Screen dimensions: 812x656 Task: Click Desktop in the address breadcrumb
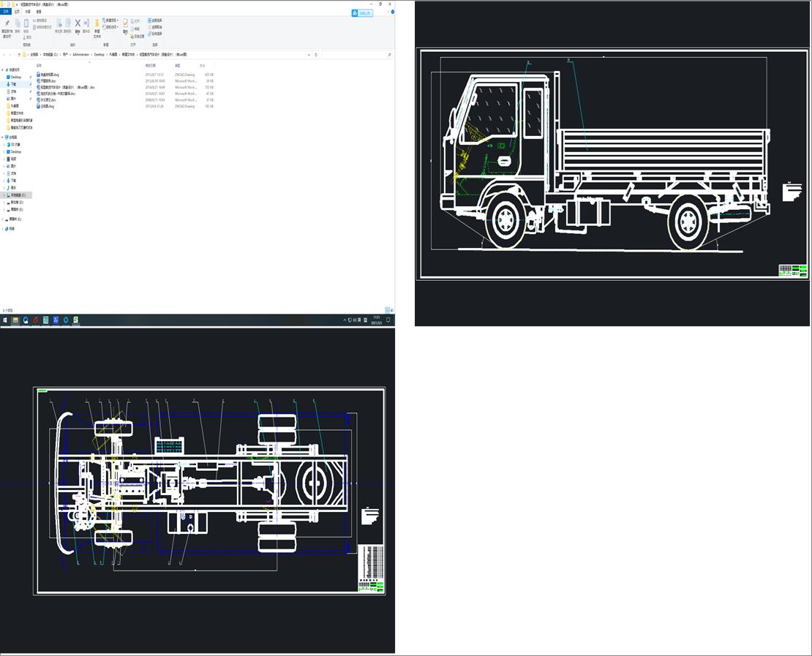pos(99,54)
